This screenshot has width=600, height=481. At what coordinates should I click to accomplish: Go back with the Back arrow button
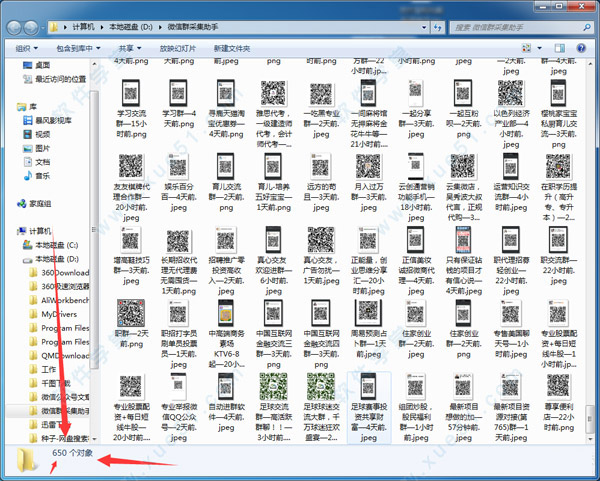point(14,27)
